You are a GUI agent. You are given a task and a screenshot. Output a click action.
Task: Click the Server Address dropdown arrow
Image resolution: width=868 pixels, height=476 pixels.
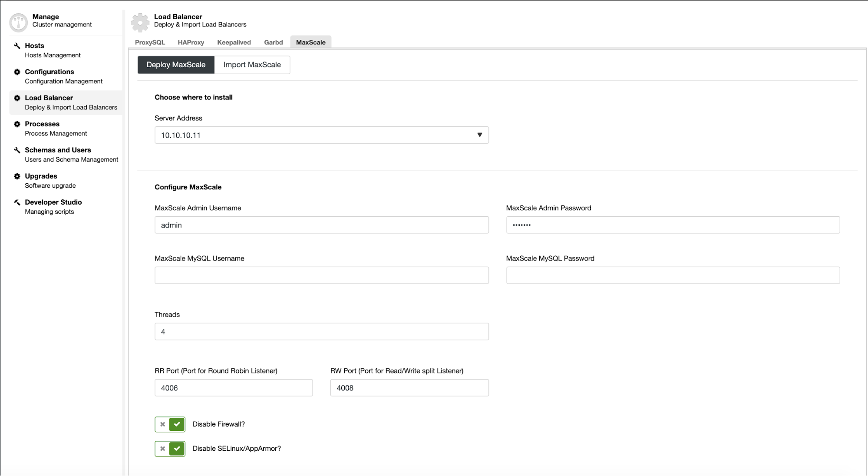tap(479, 135)
